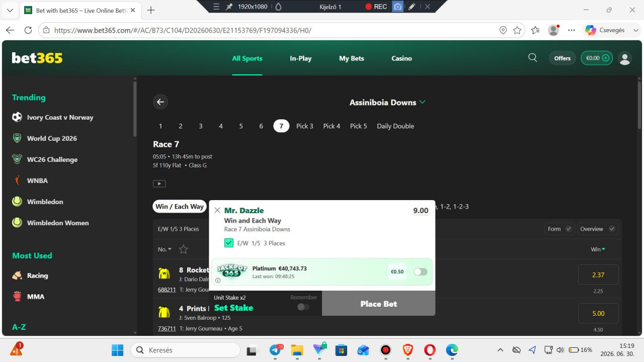Image resolution: width=644 pixels, height=362 pixels.
Task: Click the Windows taskbar Keresés search box
Action: [x=185, y=350]
